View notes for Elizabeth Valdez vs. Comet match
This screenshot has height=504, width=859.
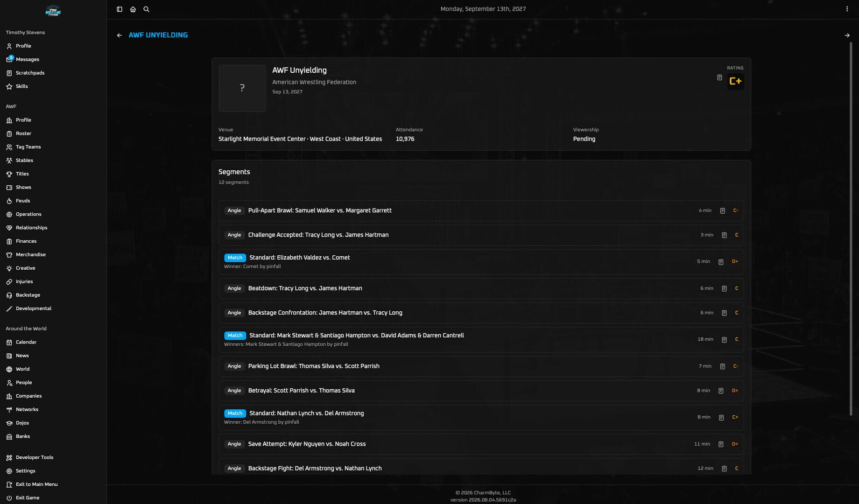coord(721,262)
